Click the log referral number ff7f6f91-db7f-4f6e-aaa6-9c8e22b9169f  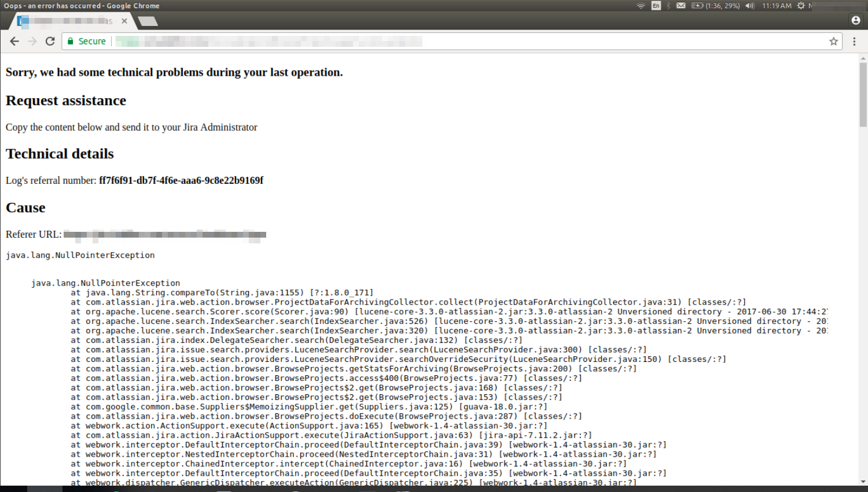181,180
